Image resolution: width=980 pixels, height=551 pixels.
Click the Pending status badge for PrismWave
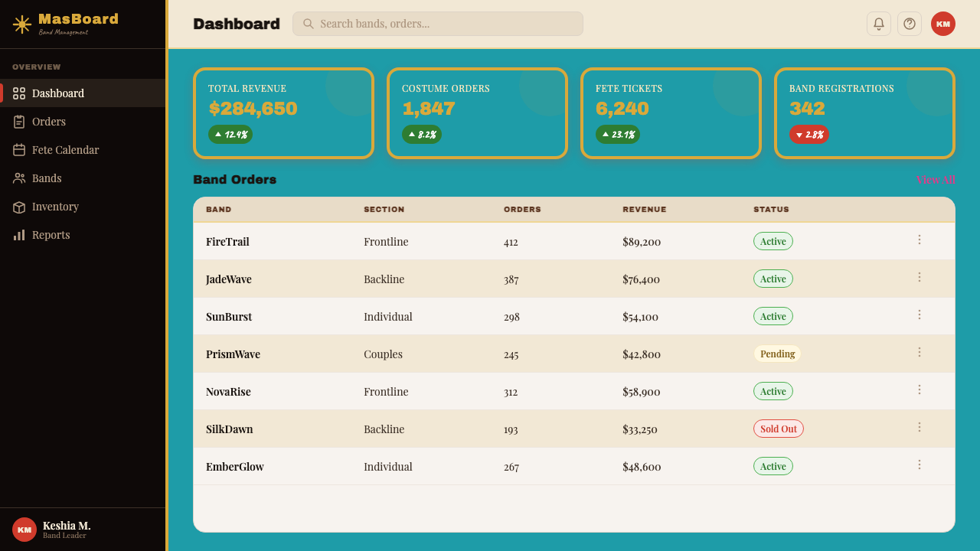(777, 354)
